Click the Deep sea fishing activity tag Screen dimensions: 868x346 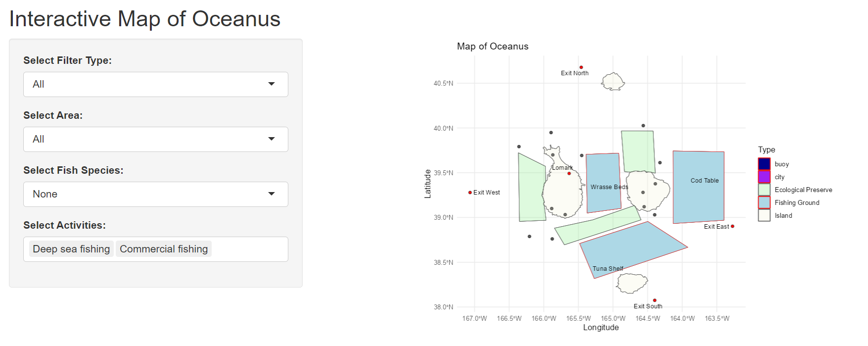pyautogui.click(x=71, y=249)
